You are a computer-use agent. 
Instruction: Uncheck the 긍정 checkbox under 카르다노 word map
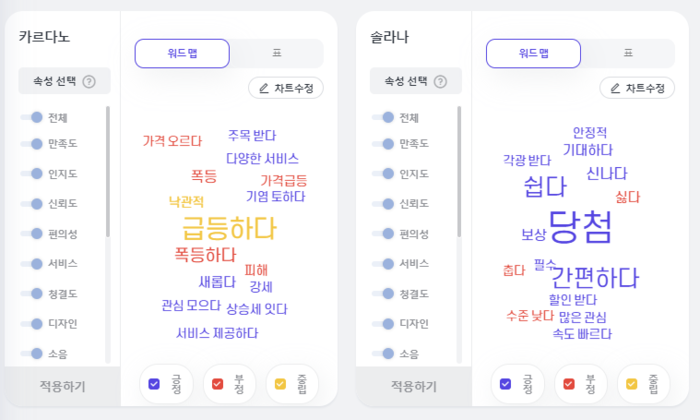click(x=154, y=384)
